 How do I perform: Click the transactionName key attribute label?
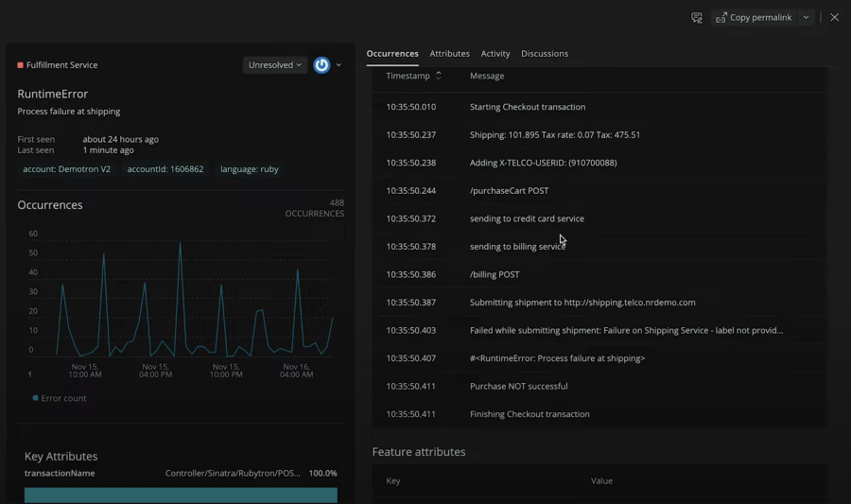pos(60,474)
